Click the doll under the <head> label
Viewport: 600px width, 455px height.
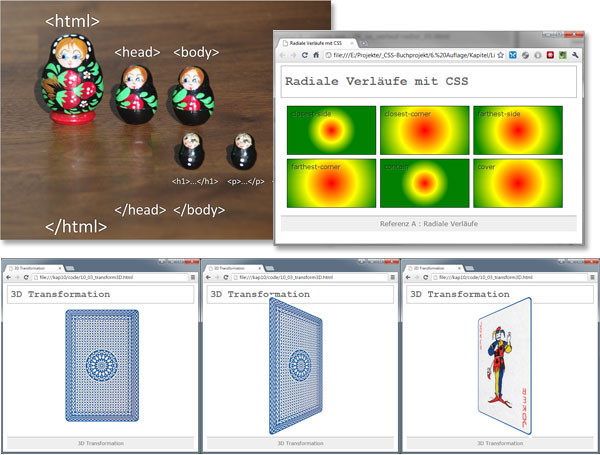click(137, 94)
